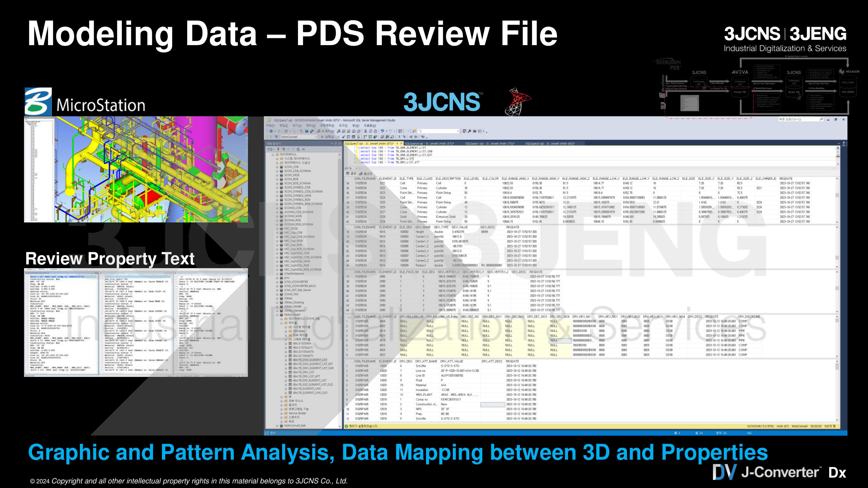Image resolution: width=868 pixels, height=488 pixels.
Task: Expand the 3CON_CDB database node
Action: click(277, 167)
